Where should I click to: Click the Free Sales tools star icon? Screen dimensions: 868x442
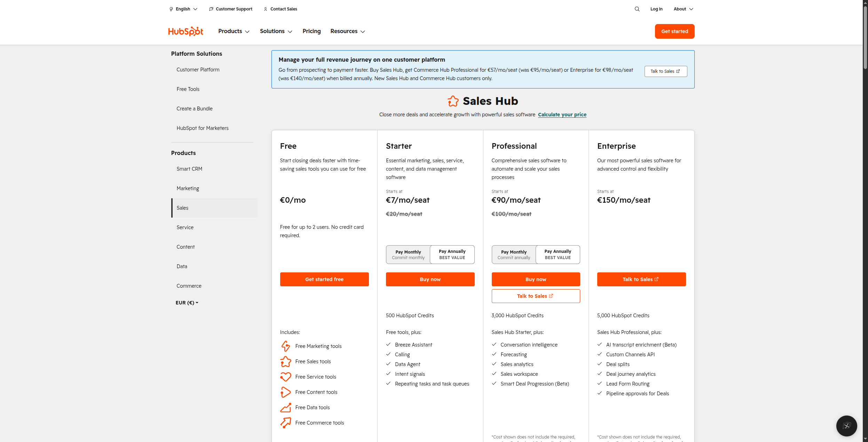285,362
